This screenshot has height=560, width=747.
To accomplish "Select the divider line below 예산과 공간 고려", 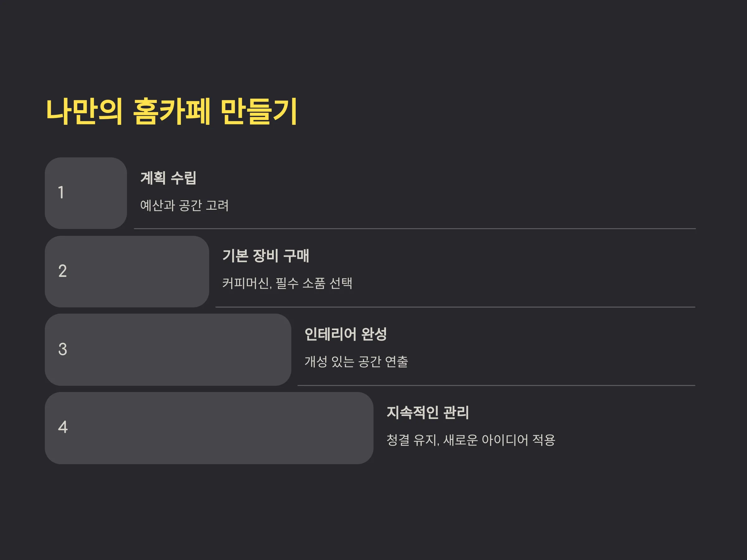I will (415, 229).
